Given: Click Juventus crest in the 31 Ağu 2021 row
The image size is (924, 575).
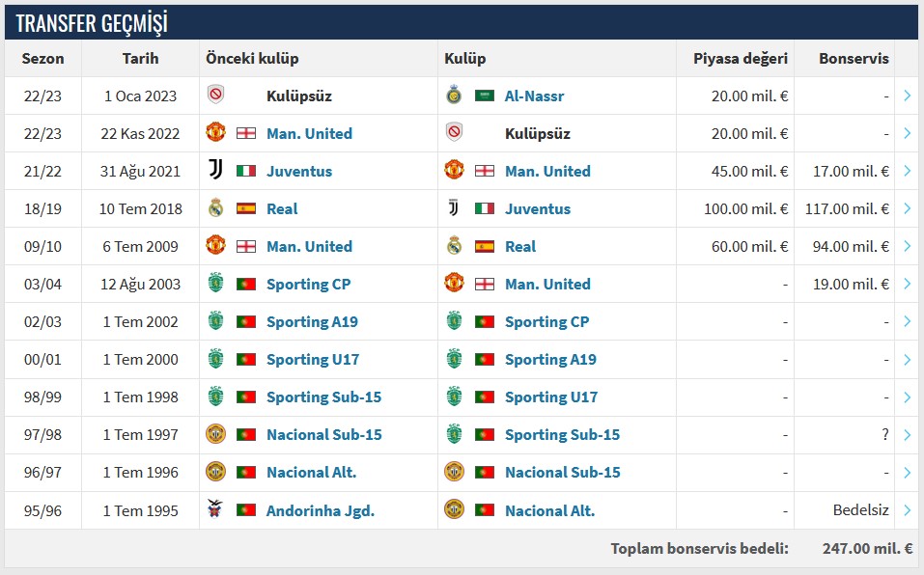Looking at the screenshot, I should [215, 171].
